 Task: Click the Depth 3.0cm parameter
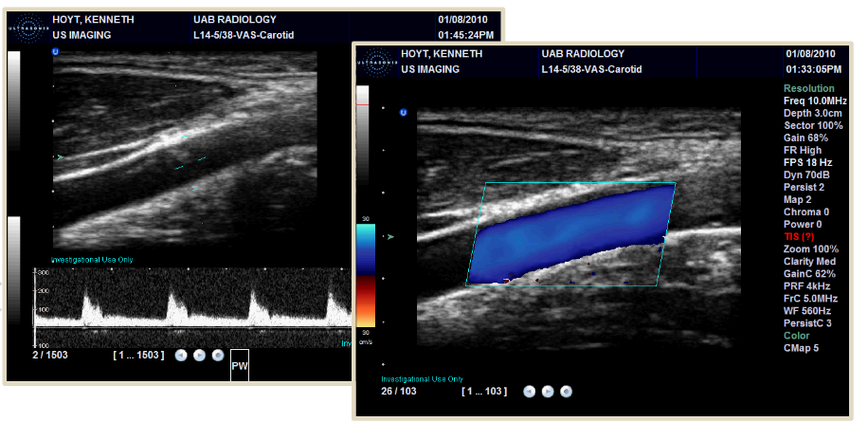click(811, 113)
